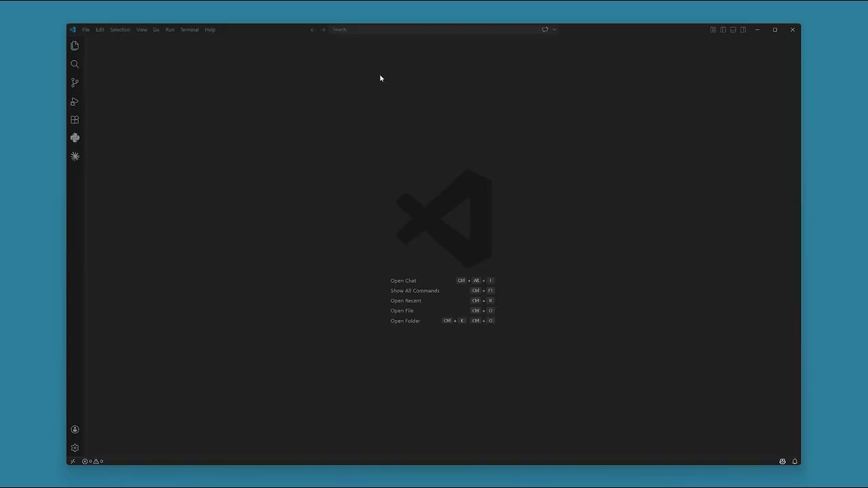Open the Copilot chat icon in the title bar
868x488 pixels.
pos(545,30)
